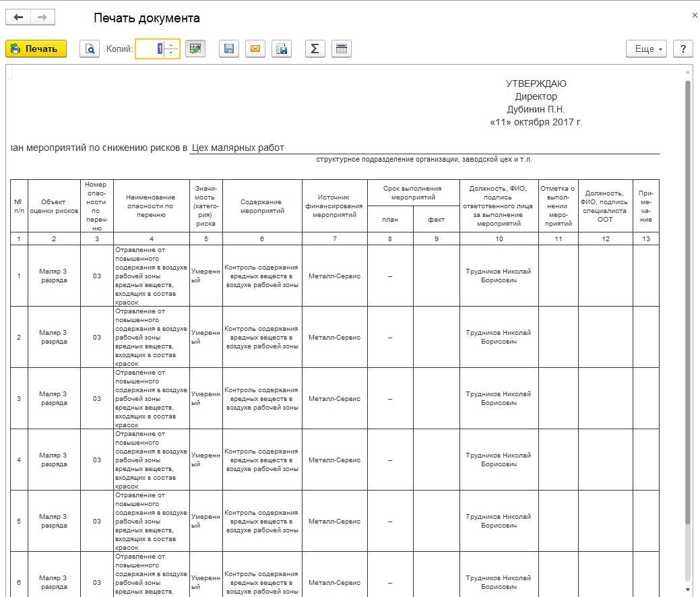Click the scrollbar down arrow
This screenshot has height=597, width=700.
687,590
